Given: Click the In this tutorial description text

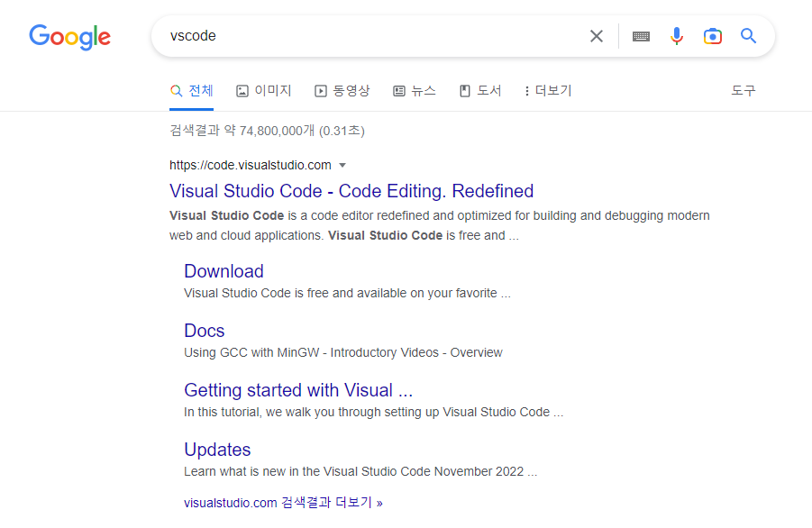Looking at the screenshot, I should (373, 412).
